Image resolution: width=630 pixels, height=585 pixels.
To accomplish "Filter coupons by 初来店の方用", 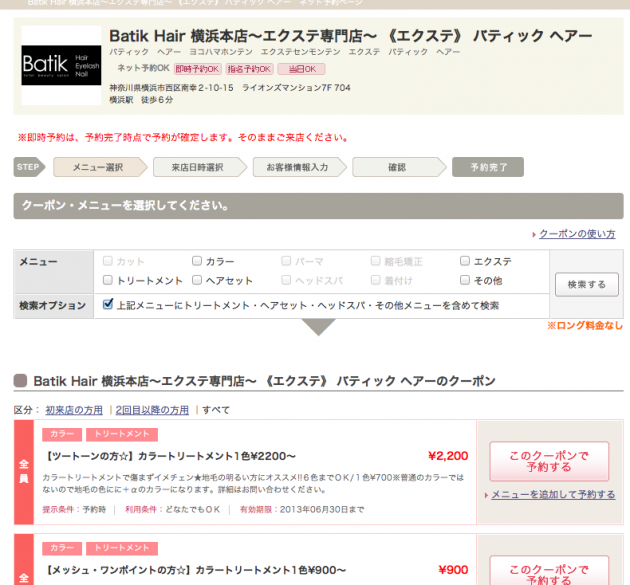I will click(74, 410).
